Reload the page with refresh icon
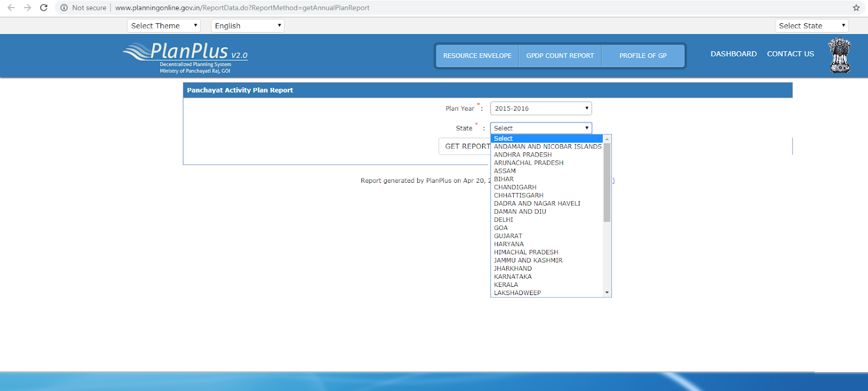Screen dimensions: 868x391 coord(44,8)
